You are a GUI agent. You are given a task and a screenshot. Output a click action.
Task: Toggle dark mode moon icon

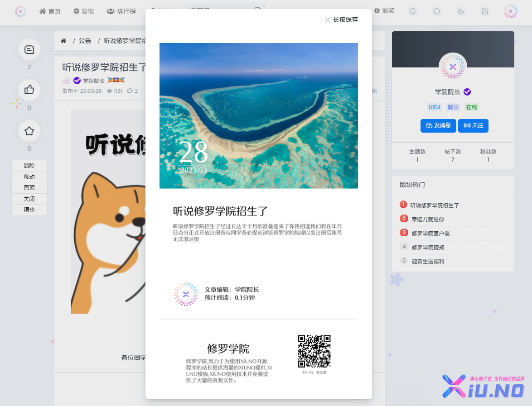pos(461,11)
